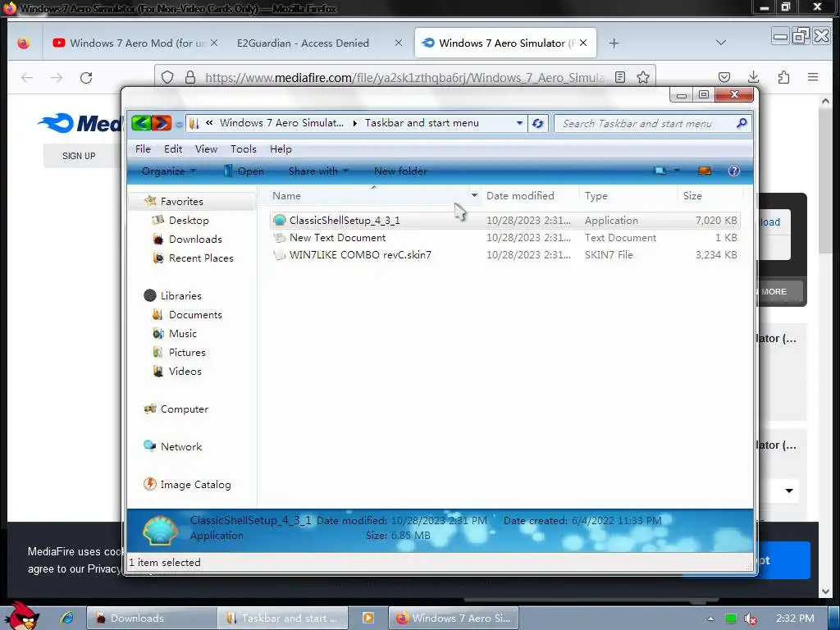Screen dimensions: 840x630
Task: Open the view options dropdown arrow
Action: (x=677, y=171)
